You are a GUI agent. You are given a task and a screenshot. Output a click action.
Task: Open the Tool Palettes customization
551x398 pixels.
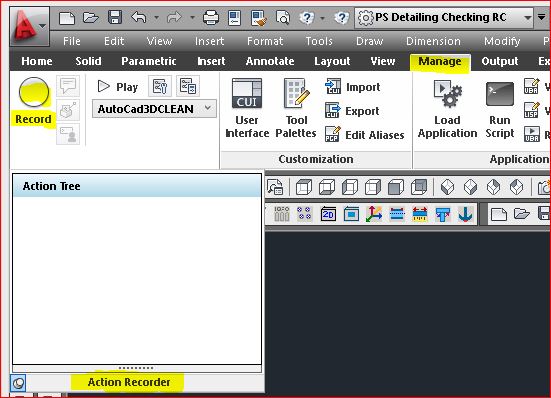[296, 108]
